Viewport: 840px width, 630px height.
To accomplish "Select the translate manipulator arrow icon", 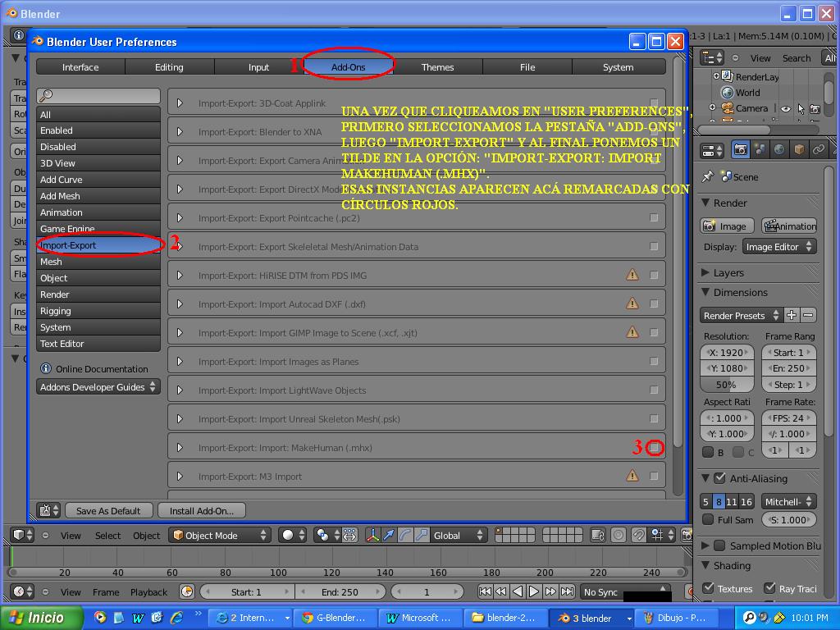I will tap(389, 535).
